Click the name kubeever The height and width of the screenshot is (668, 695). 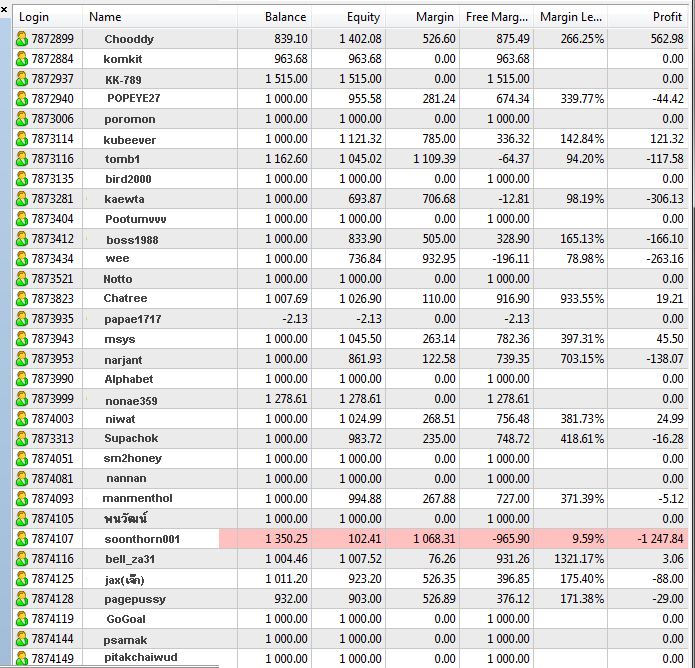(129, 140)
